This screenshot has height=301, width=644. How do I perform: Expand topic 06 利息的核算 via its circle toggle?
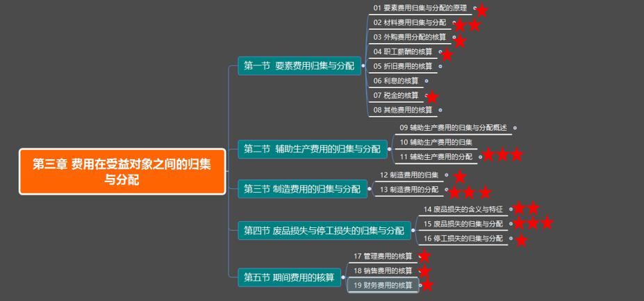click(427, 81)
